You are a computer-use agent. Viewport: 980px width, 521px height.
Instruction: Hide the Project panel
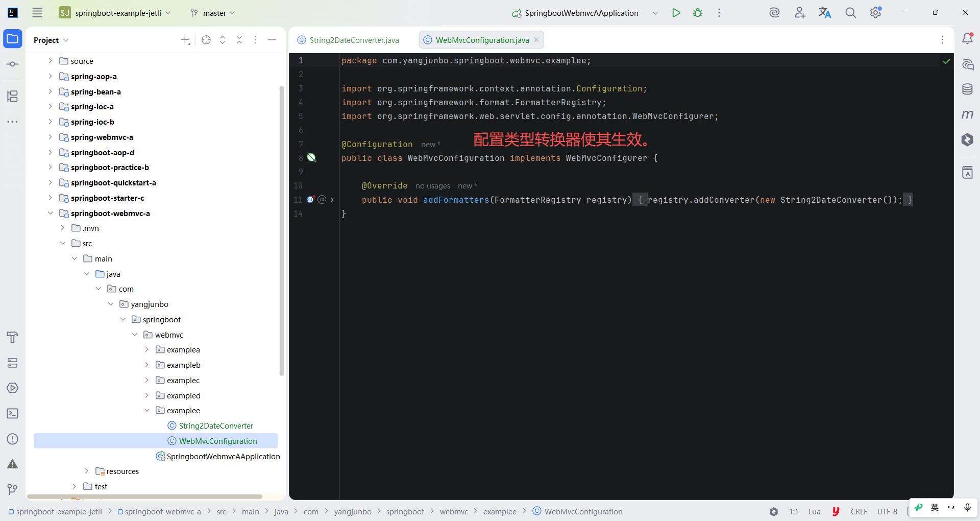pos(272,40)
